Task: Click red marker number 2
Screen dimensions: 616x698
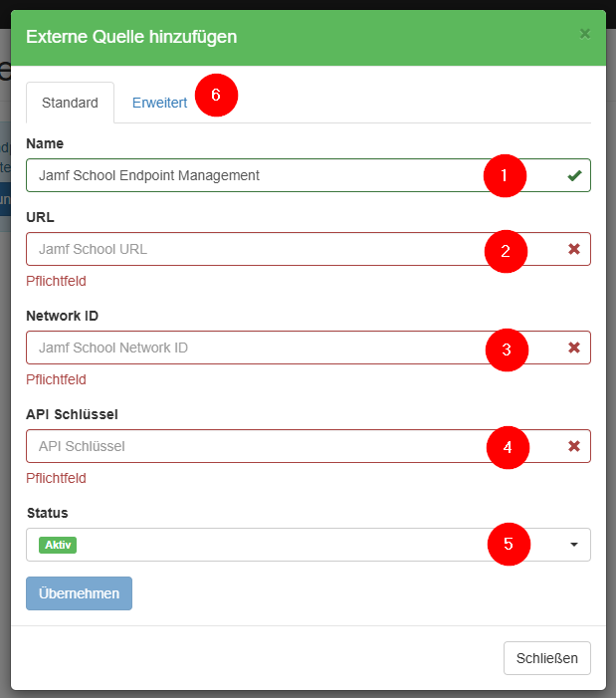Action: [506, 251]
